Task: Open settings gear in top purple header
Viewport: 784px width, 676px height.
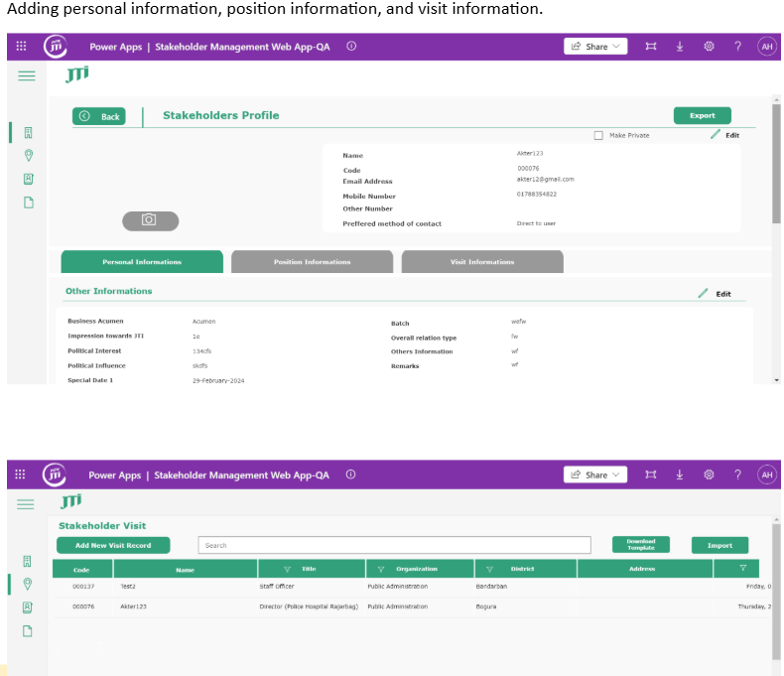Action: coord(709,47)
